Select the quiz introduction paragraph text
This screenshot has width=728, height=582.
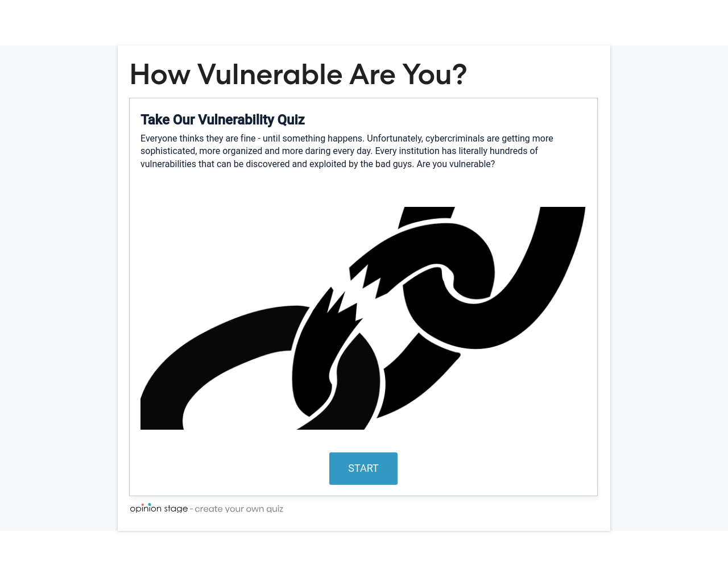[x=346, y=151]
